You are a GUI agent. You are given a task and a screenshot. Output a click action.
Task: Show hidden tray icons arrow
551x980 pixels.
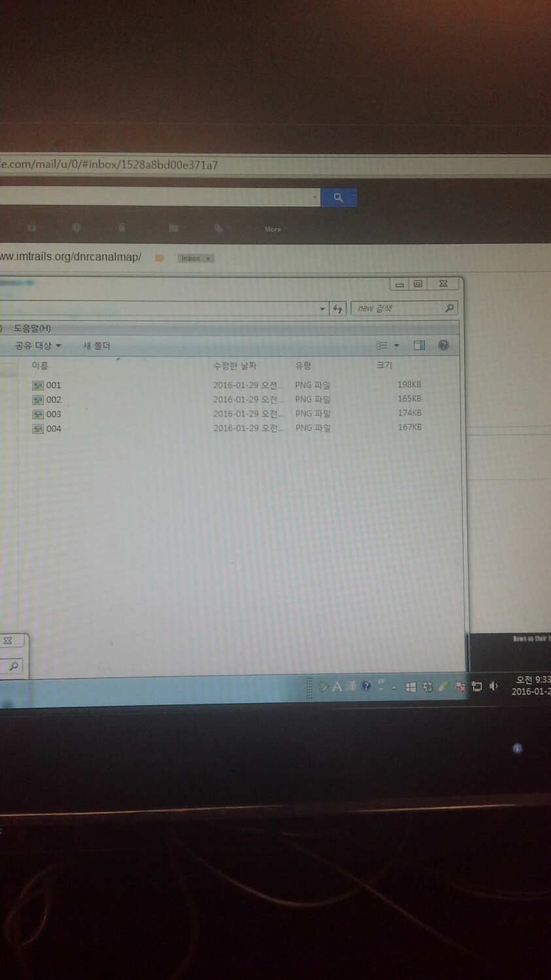(x=394, y=687)
